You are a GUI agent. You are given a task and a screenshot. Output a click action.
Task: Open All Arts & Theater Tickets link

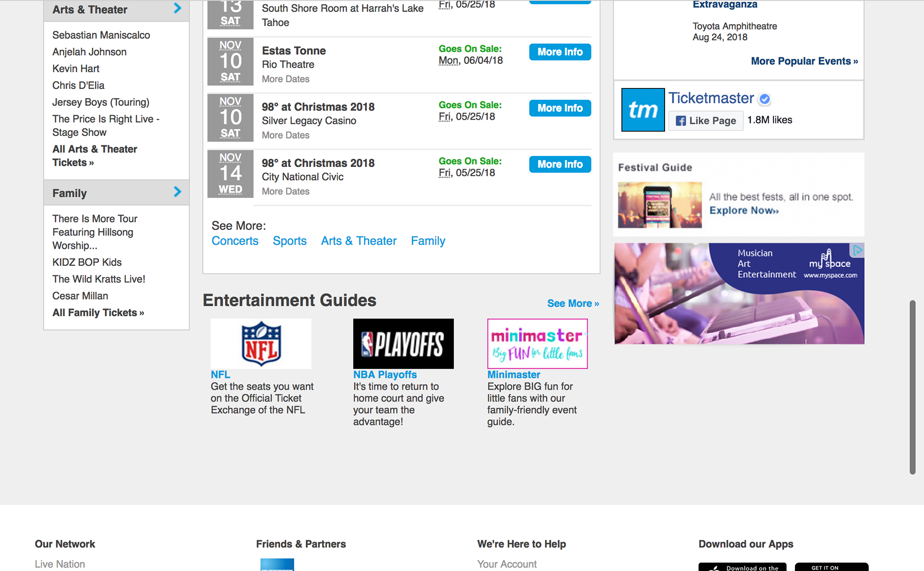click(x=95, y=156)
